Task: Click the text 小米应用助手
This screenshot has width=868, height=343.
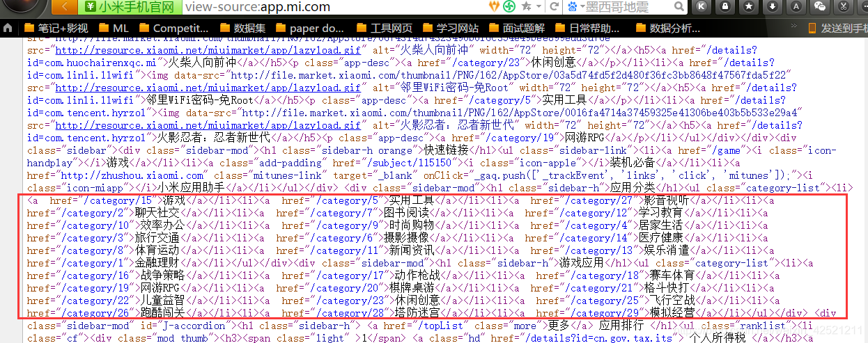Action: pos(192,189)
